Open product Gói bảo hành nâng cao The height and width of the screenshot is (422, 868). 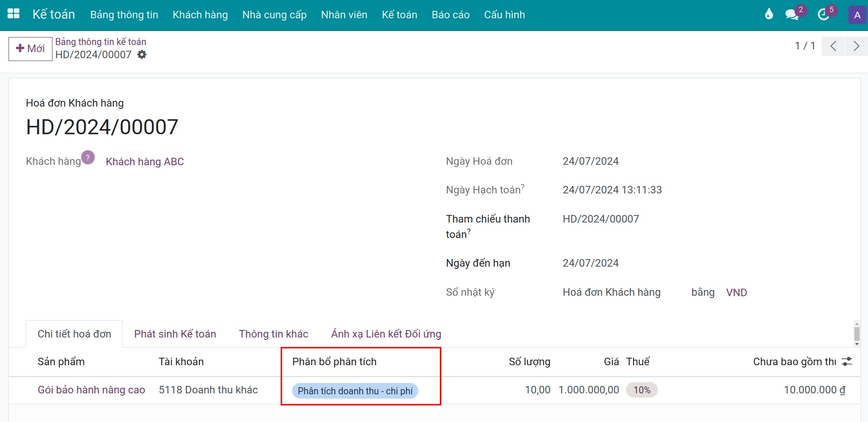pyautogui.click(x=91, y=390)
